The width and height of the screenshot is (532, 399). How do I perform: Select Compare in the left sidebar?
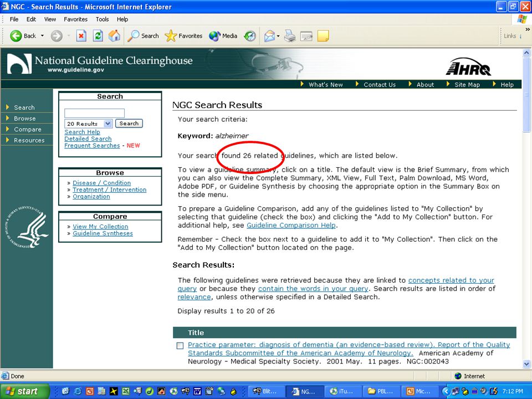(x=28, y=129)
